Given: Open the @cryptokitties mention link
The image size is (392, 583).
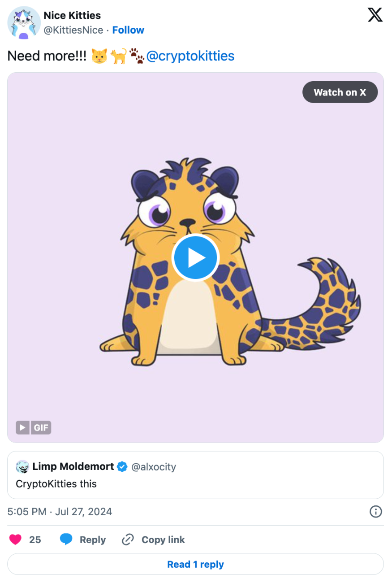Looking at the screenshot, I should coord(190,56).
